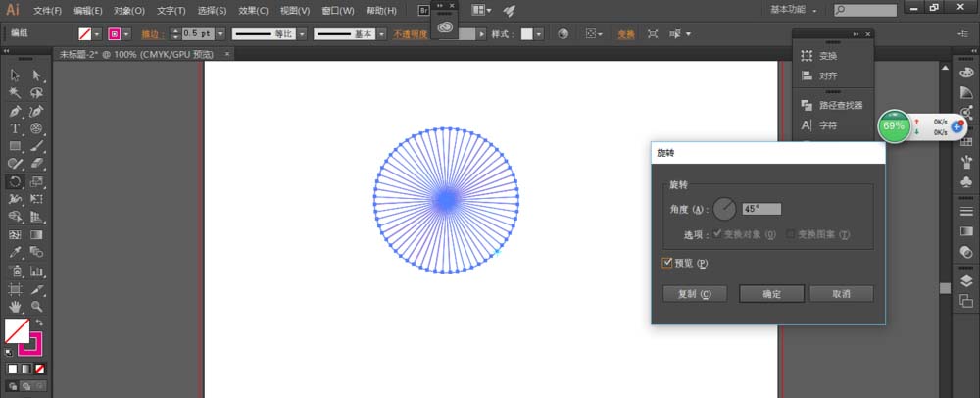Image resolution: width=980 pixels, height=398 pixels.
Task: Select the Lasso tool
Action: pos(37,93)
